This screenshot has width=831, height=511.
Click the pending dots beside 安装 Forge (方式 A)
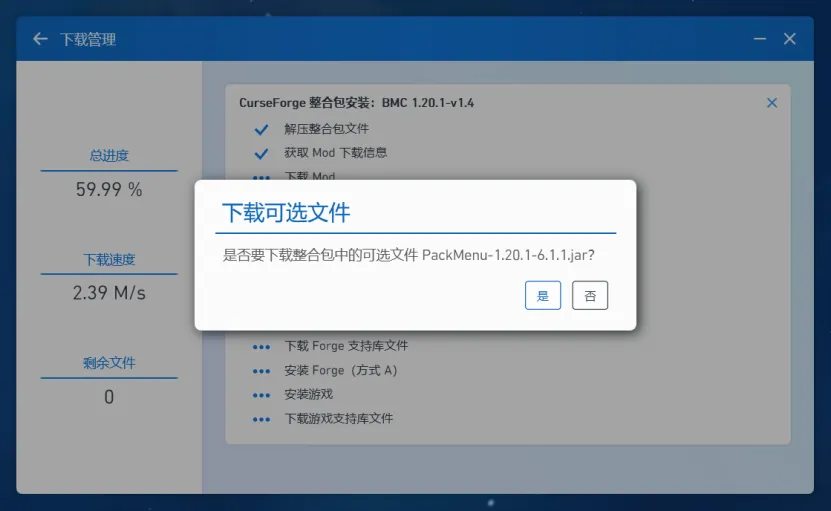(261, 372)
